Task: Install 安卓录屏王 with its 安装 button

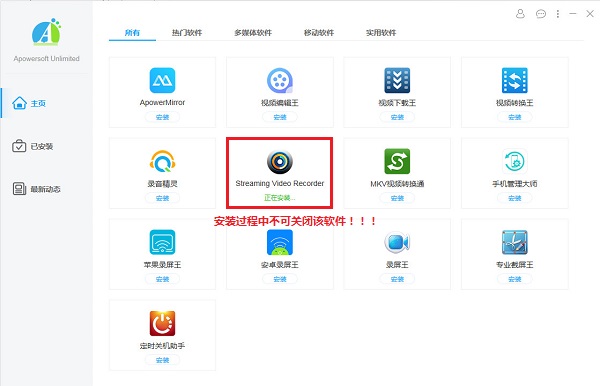Action: pos(280,279)
